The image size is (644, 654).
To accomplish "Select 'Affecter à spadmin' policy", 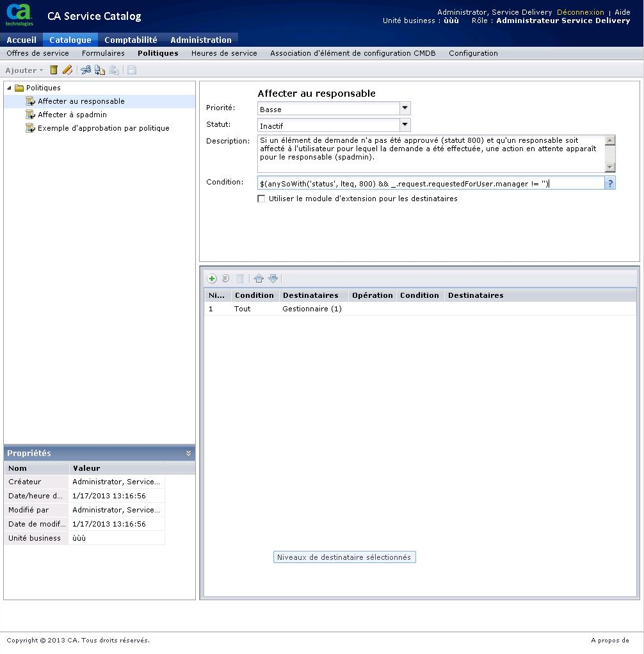I will [72, 115].
